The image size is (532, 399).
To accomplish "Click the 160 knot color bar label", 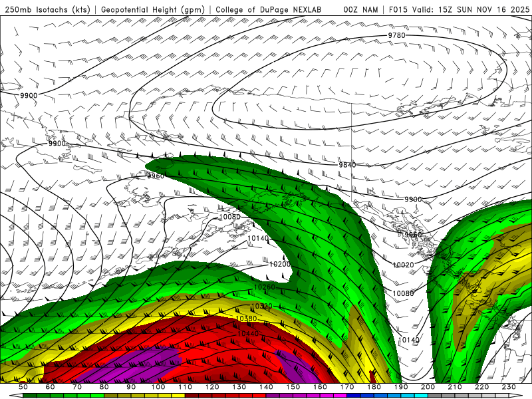I will pos(320,387).
